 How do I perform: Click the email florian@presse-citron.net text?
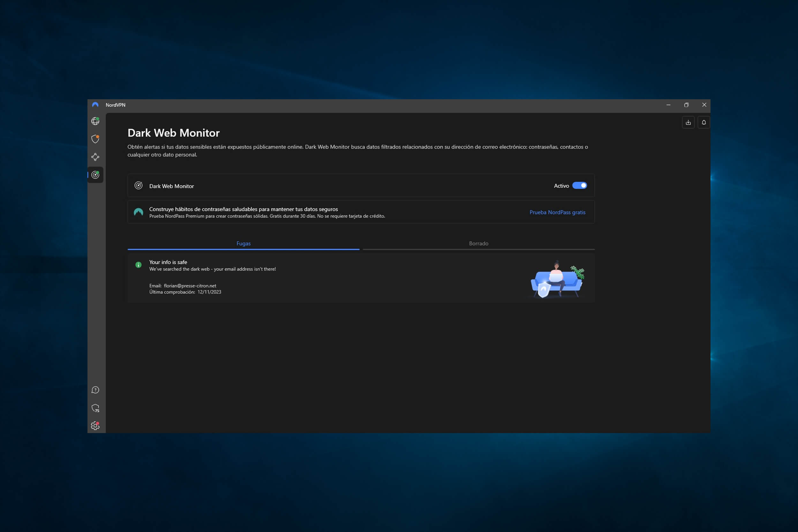[x=190, y=286]
